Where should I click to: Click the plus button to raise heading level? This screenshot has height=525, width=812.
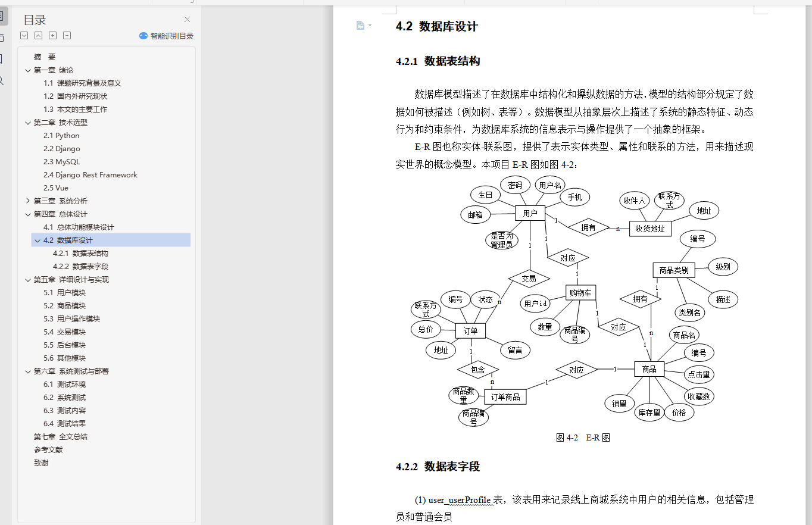(53, 36)
